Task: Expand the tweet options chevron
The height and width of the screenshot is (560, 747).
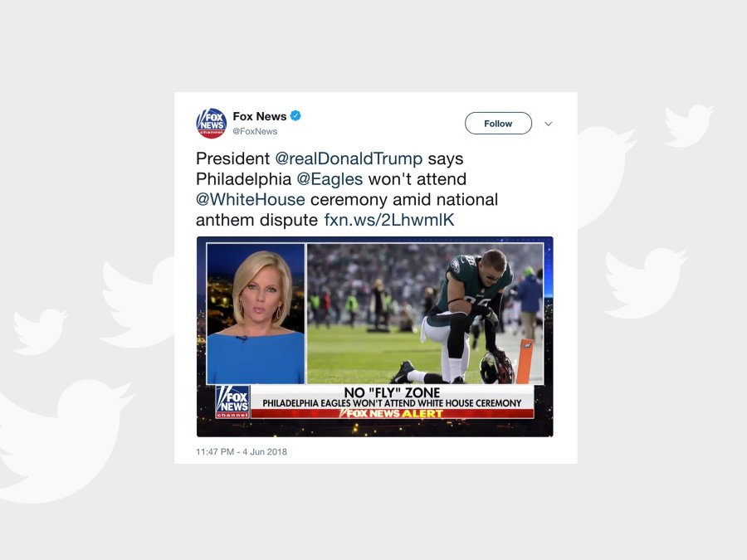Action: pos(549,124)
